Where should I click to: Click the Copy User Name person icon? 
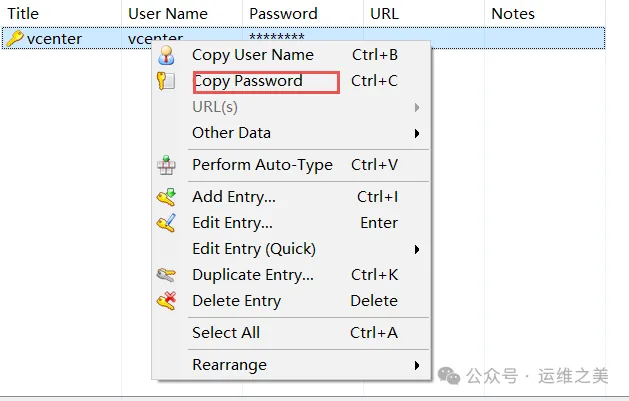point(167,55)
